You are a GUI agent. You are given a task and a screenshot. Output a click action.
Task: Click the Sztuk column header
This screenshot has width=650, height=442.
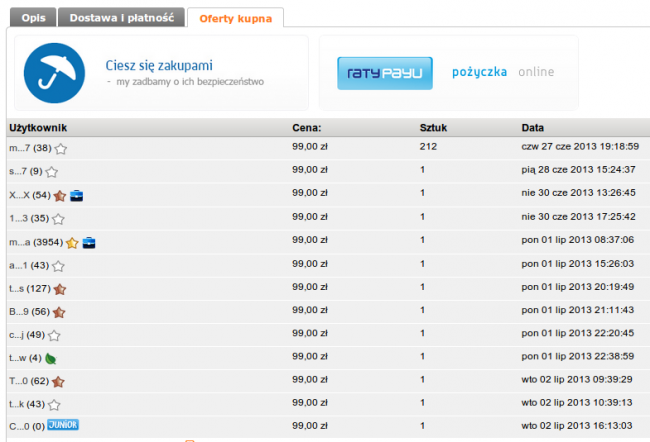(x=433, y=128)
